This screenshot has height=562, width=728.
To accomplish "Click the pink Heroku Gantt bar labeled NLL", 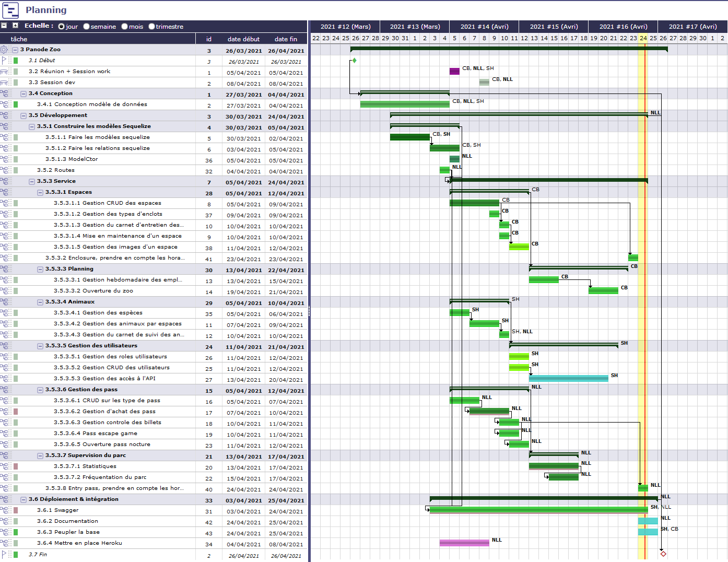I will (464, 543).
